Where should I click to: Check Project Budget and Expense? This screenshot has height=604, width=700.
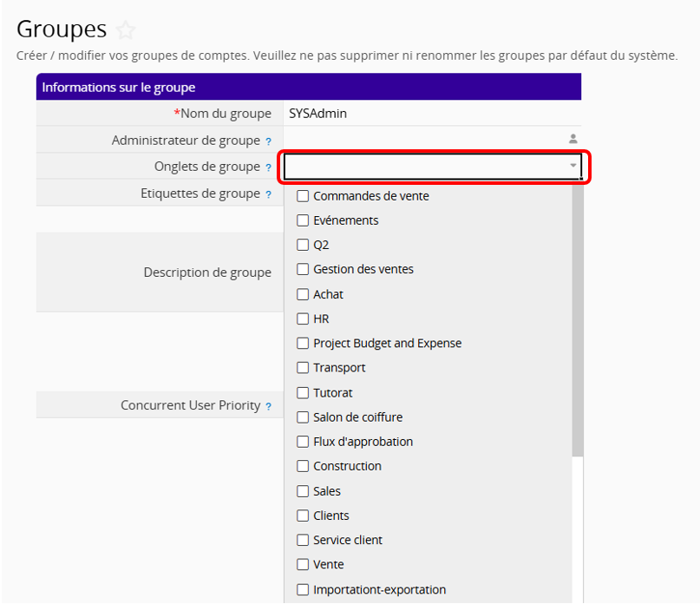pos(303,343)
